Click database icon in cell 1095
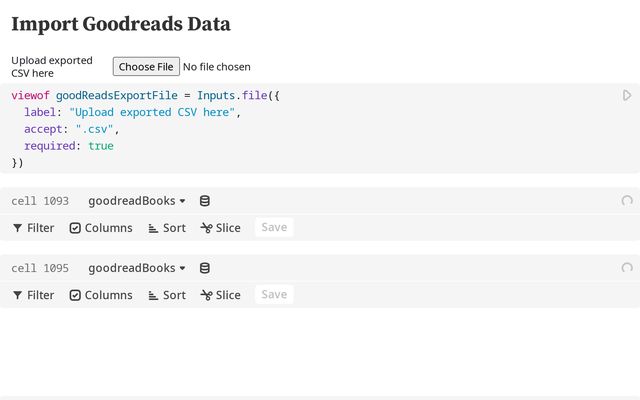The height and width of the screenshot is (400, 640). click(205, 268)
